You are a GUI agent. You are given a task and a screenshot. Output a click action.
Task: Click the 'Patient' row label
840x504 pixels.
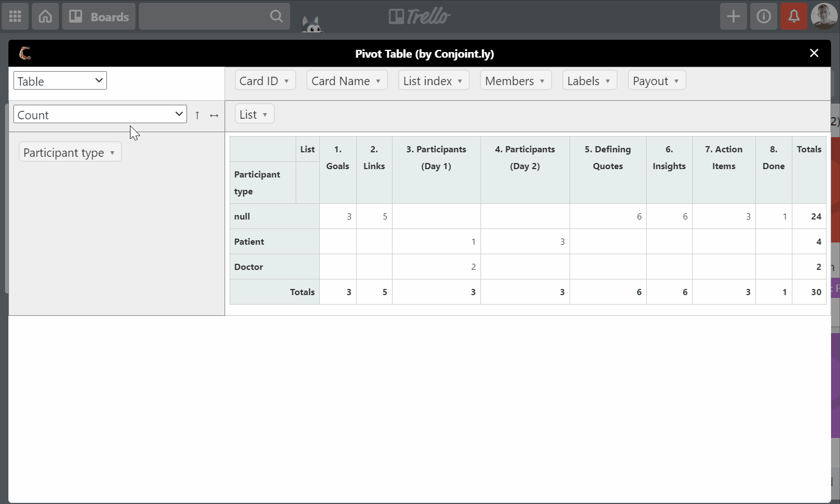point(274,241)
